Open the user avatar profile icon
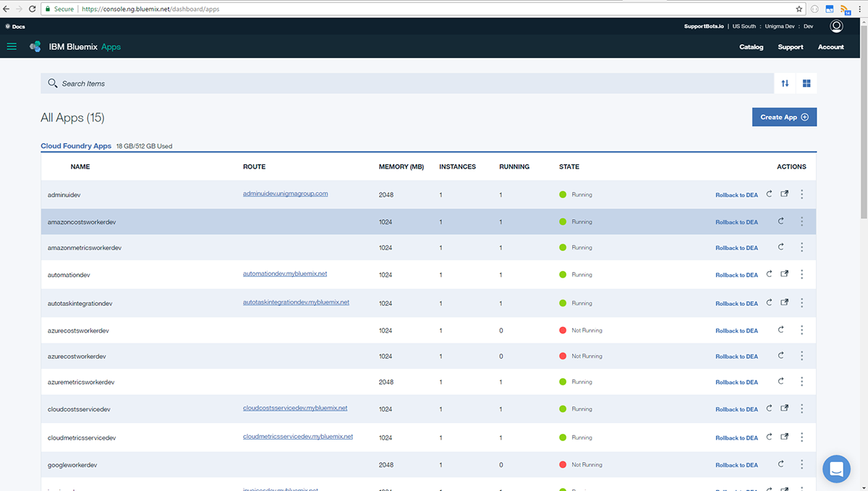The width and height of the screenshot is (868, 491). [x=836, y=26]
